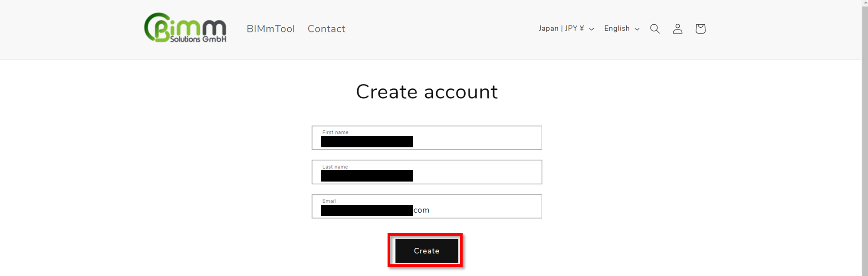The image size is (868, 276).
Task: Open the account login icon
Action: (x=677, y=29)
